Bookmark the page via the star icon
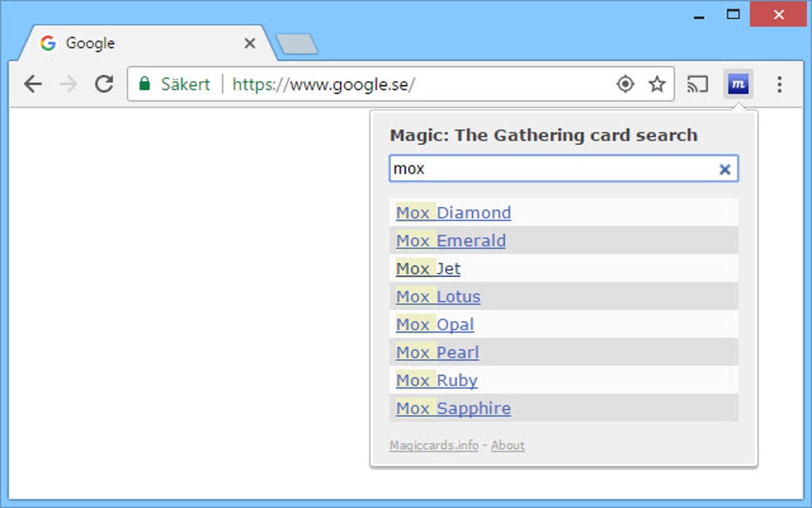The height and width of the screenshot is (508, 812). 658,84
